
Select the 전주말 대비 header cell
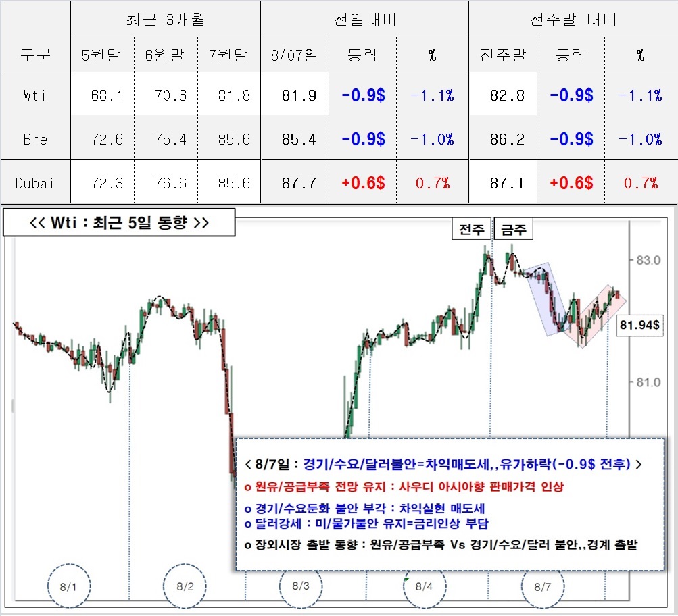coord(573,19)
